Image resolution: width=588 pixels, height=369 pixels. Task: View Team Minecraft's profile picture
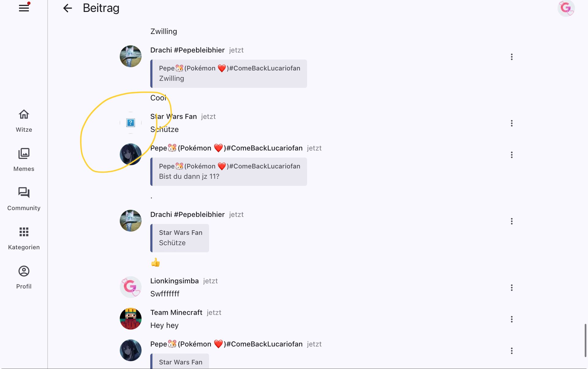[130, 319]
